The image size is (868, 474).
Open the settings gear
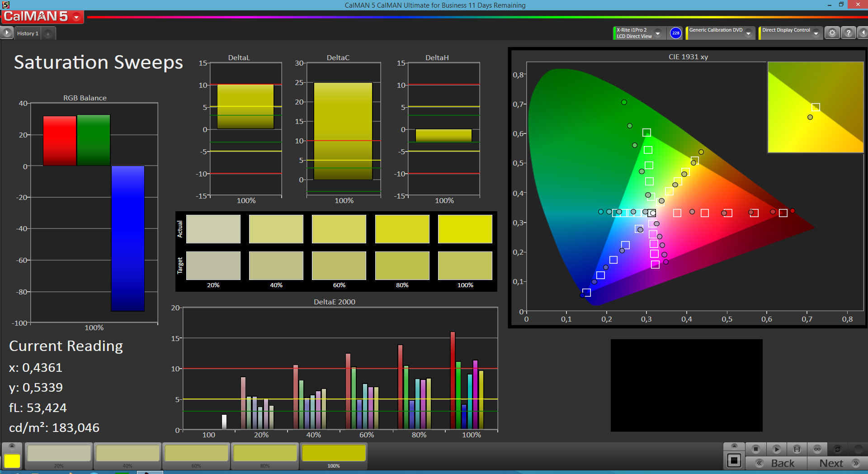pyautogui.click(x=832, y=33)
